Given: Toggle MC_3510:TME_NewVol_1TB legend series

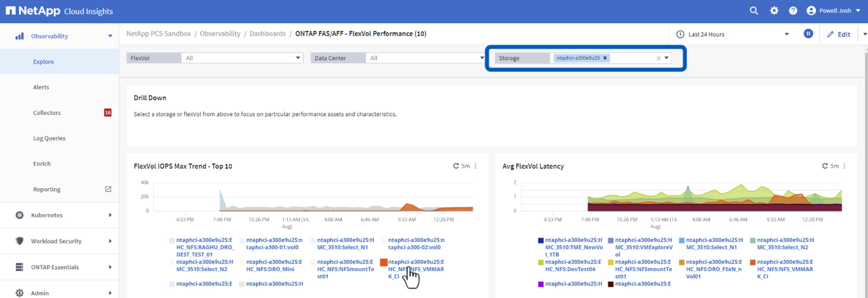Looking at the screenshot, I should [573, 247].
